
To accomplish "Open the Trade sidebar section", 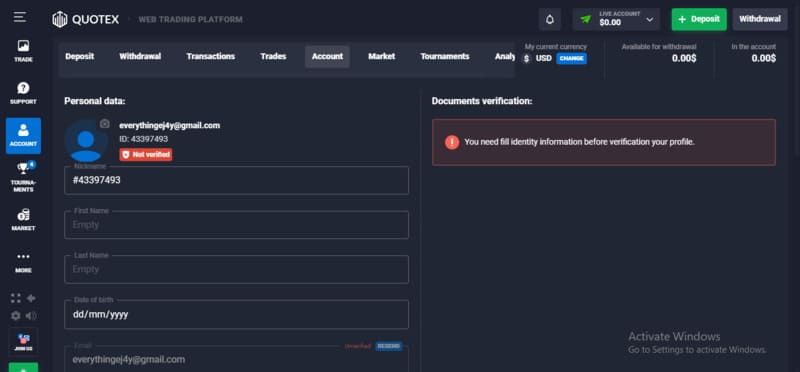I will [23, 51].
